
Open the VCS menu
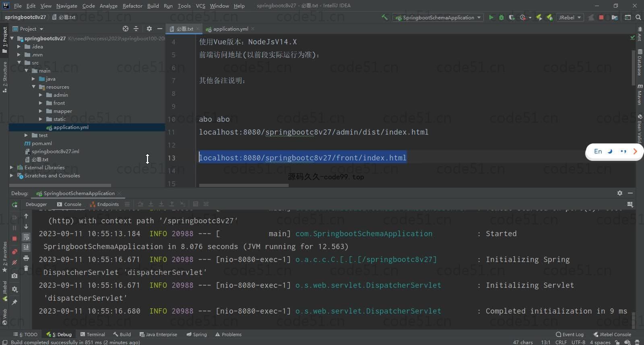point(200,6)
